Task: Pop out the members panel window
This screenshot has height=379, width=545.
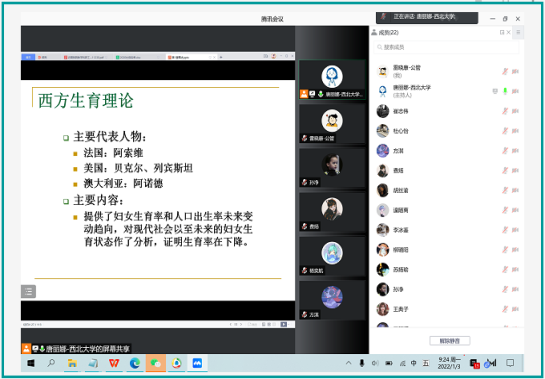Action: tap(502, 32)
